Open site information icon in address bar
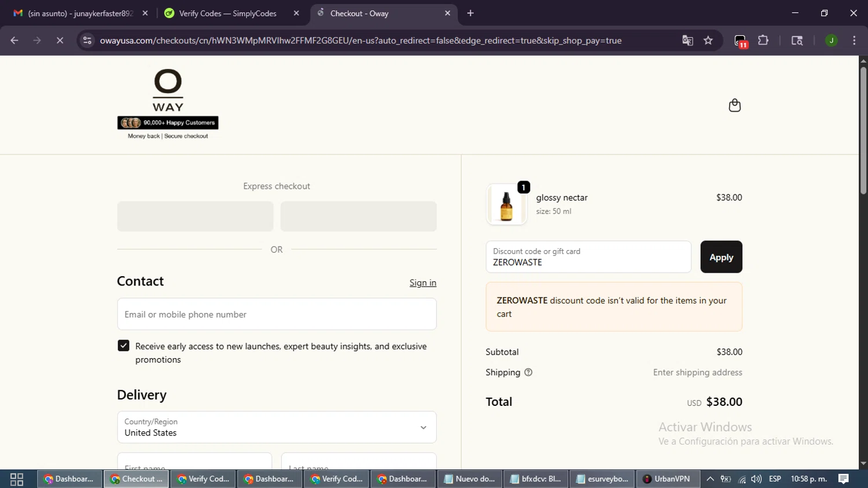This screenshot has width=868, height=488. point(87,41)
